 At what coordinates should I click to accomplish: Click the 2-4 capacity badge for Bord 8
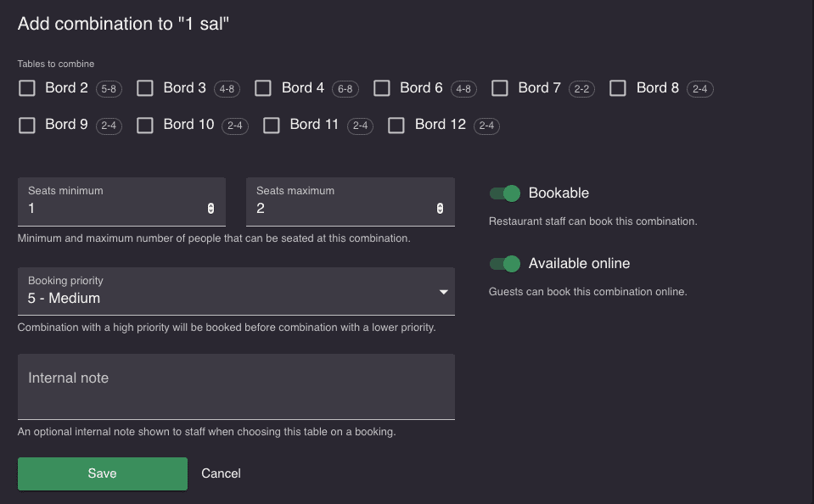point(699,89)
